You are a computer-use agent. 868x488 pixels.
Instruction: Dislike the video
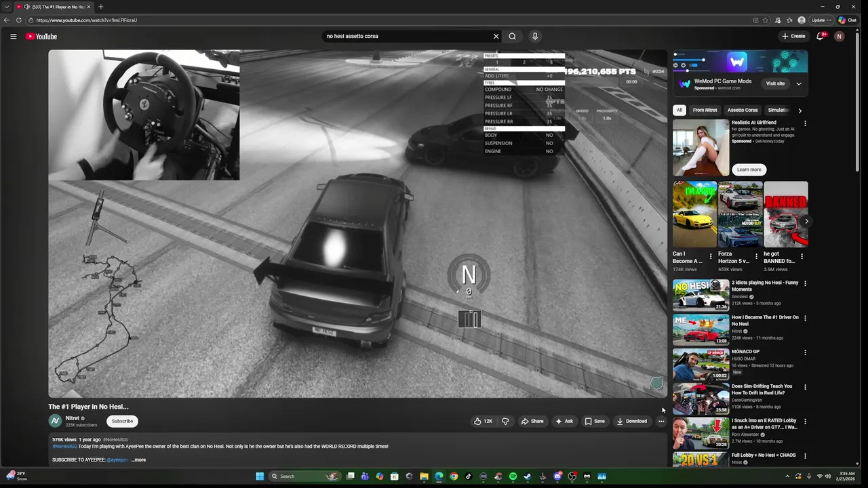(x=505, y=421)
